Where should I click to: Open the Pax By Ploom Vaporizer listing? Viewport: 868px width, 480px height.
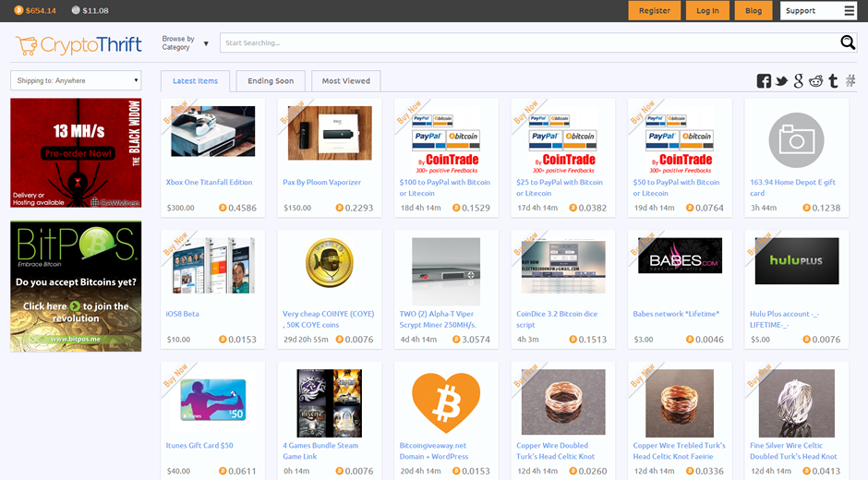(x=321, y=182)
